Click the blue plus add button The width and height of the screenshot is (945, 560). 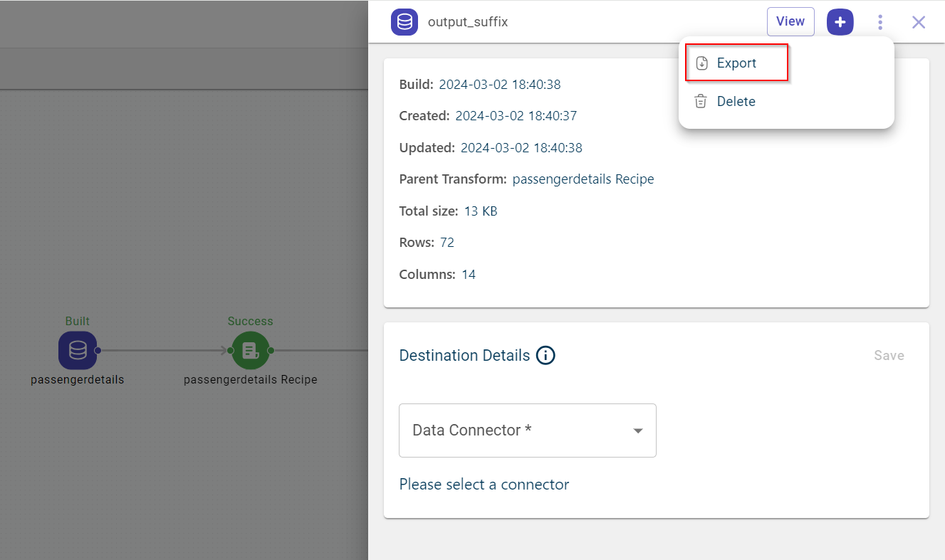point(840,22)
